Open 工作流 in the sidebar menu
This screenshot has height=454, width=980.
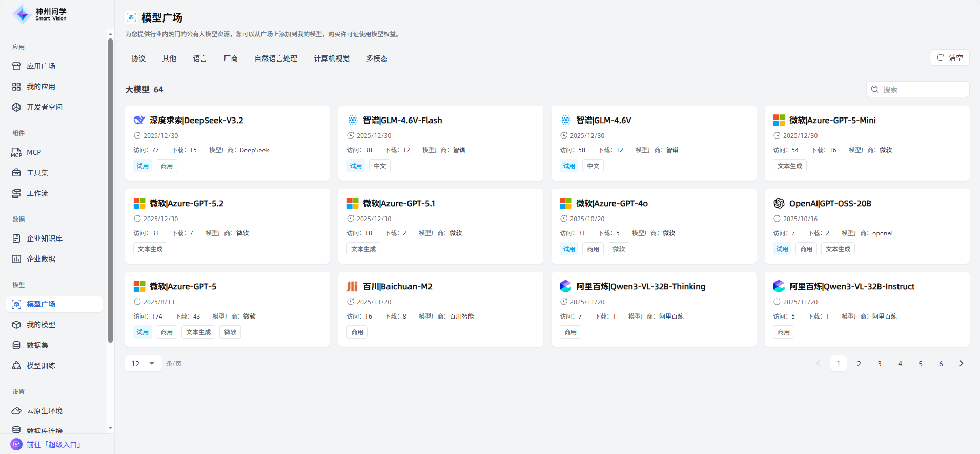pyautogui.click(x=37, y=193)
